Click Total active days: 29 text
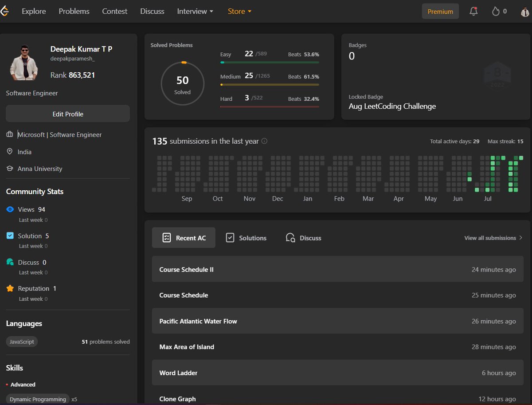Image resolution: width=532 pixels, height=405 pixels. tap(454, 141)
